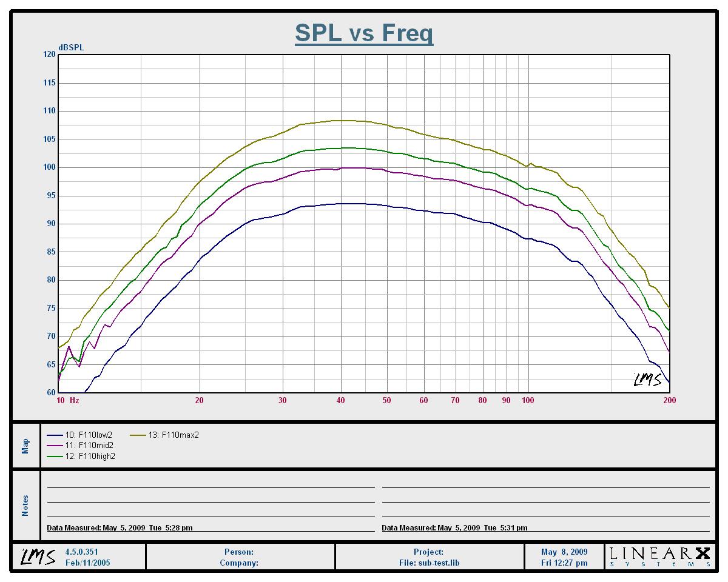Select the blue F110low2 legend line

tap(55, 435)
